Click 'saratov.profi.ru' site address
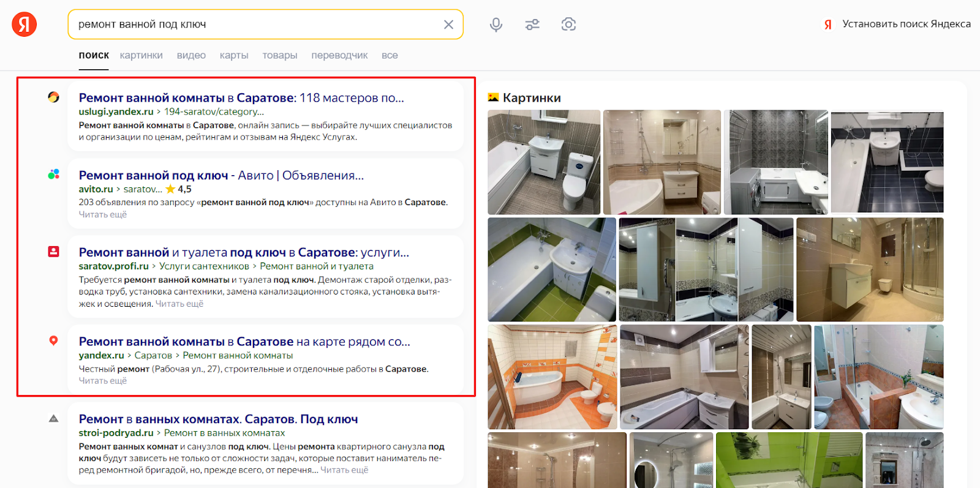The height and width of the screenshot is (488, 980). (113, 266)
